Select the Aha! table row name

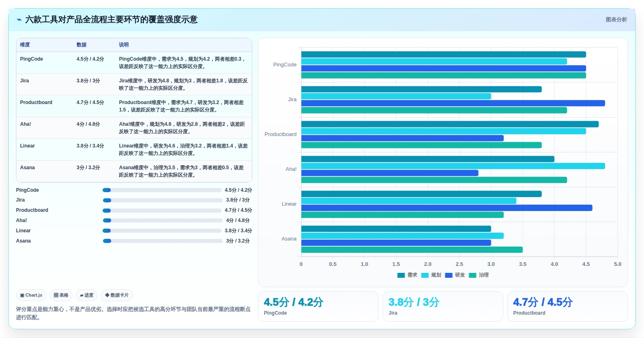(x=25, y=124)
